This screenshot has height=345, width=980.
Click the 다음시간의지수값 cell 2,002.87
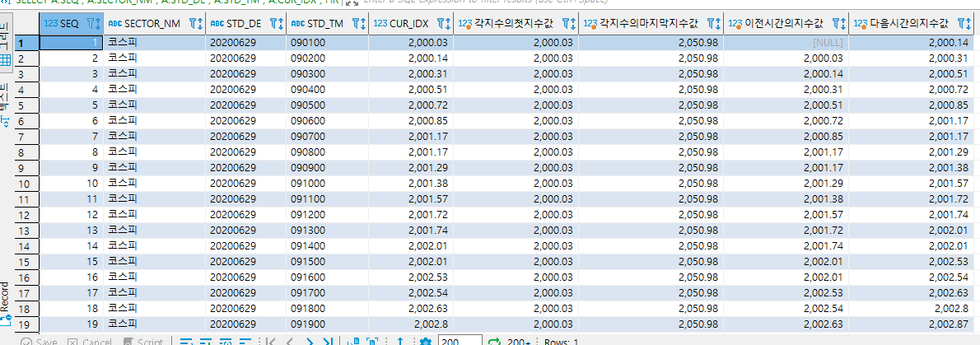pos(912,324)
